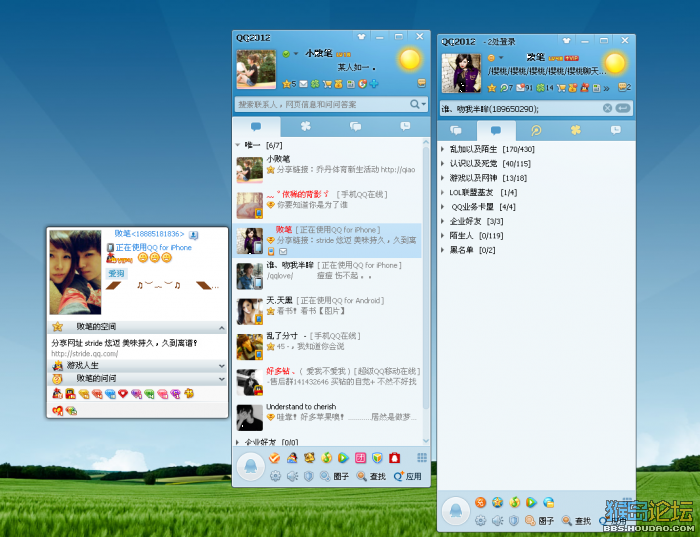The width and height of the screenshot is (700, 537).
Task: Expand more header icons in right QQ window
Action: pyautogui.click(x=606, y=88)
